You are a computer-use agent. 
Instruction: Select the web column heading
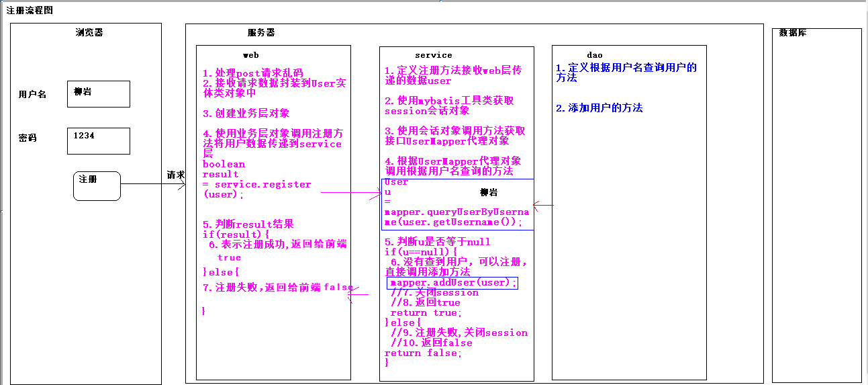pyautogui.click(x=250, y=55)
